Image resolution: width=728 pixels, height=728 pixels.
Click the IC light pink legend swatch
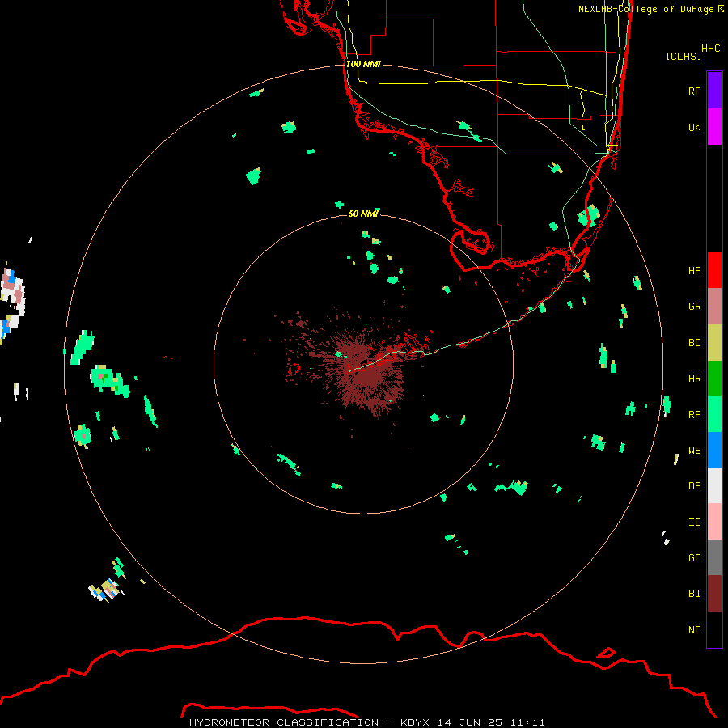(714, 522)
